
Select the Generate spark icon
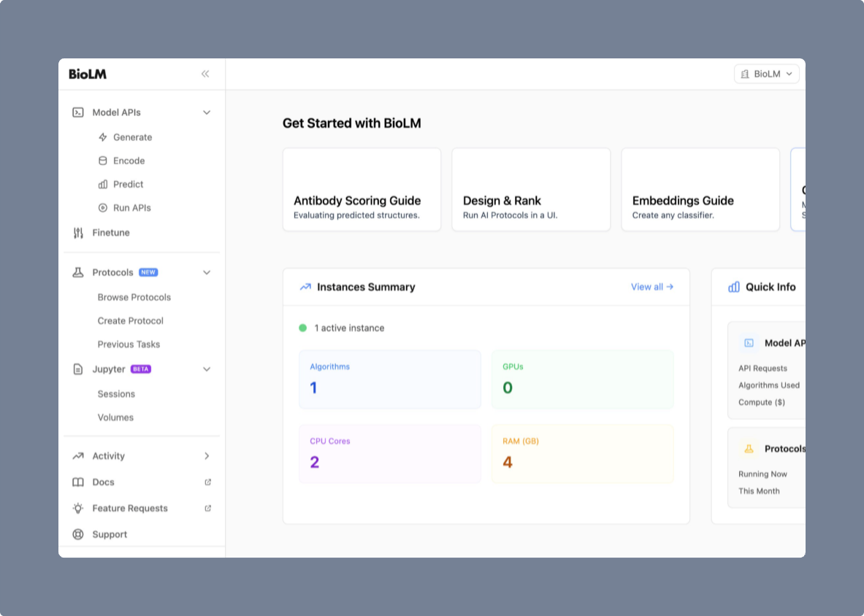click(x=103, y=136)
